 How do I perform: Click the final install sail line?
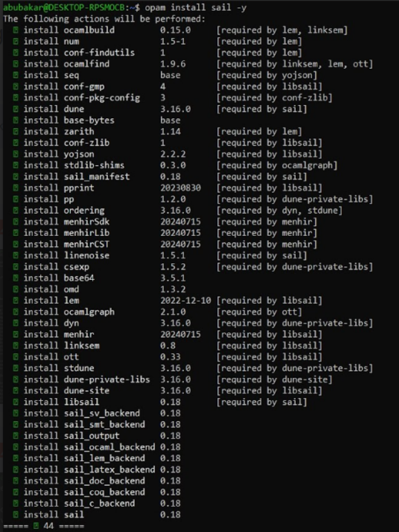[97, 514]
